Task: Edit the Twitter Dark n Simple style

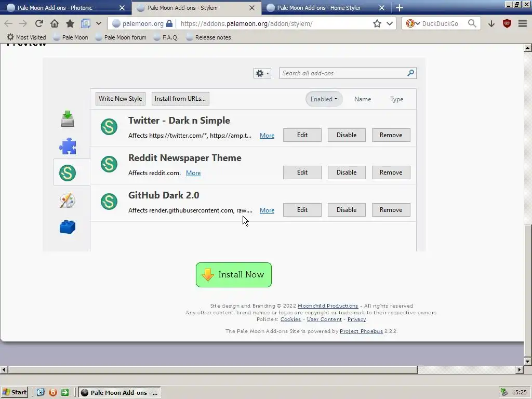Action: point(302,135)
